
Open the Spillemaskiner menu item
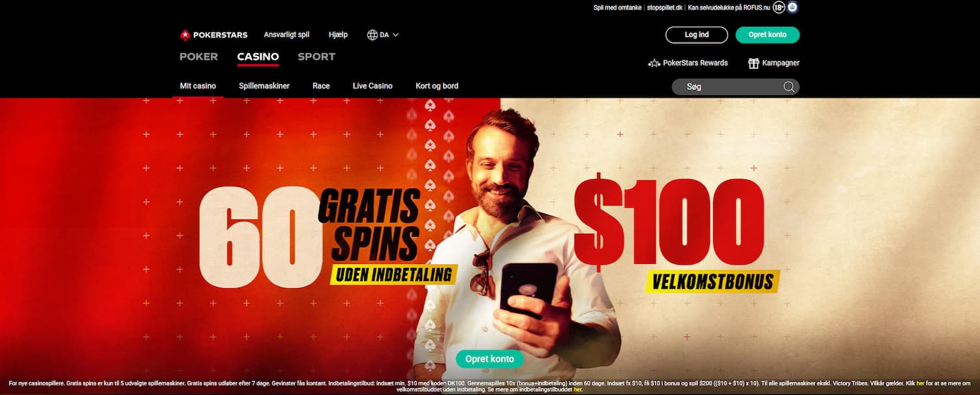click(x=264, y=86)
